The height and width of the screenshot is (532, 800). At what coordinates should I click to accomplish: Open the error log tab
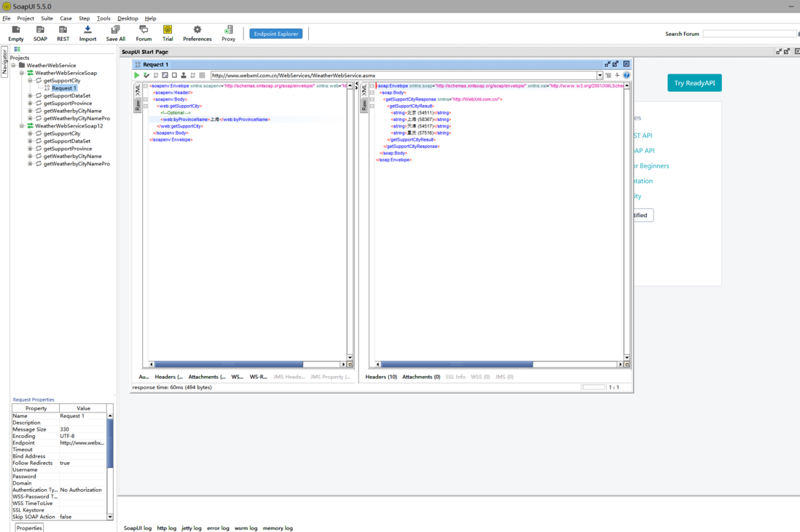click(x=218, y=528)
